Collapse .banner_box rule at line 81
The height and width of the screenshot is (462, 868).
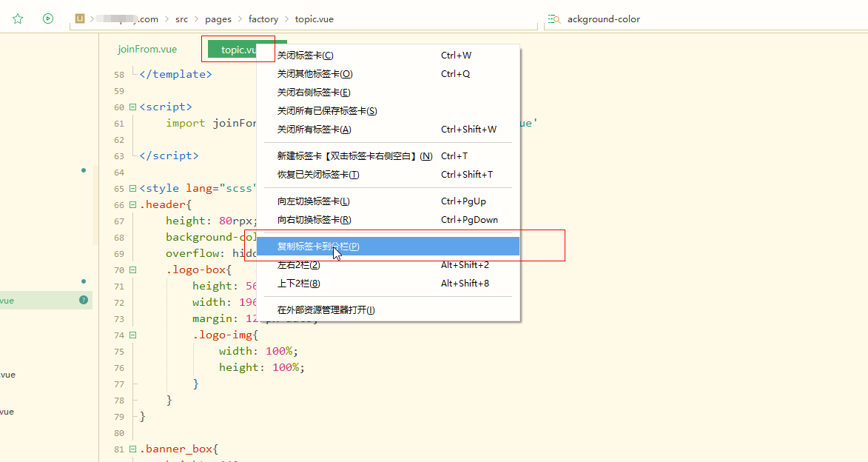point(133,449)
